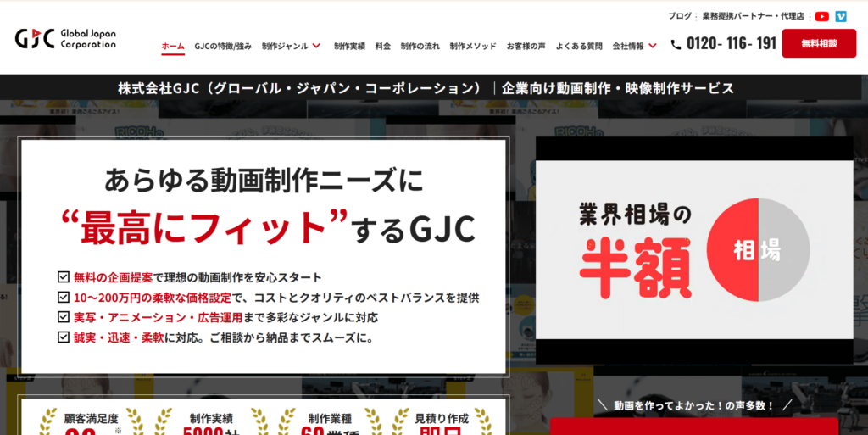Click the 会社情報 menu label

[x=628, y=47]
